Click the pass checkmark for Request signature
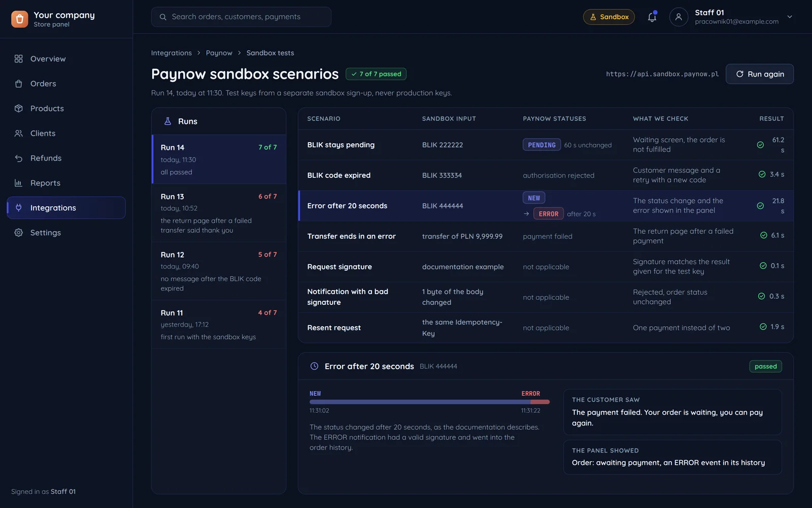Screen dimensions: 812x508 [x=763, y=266]
